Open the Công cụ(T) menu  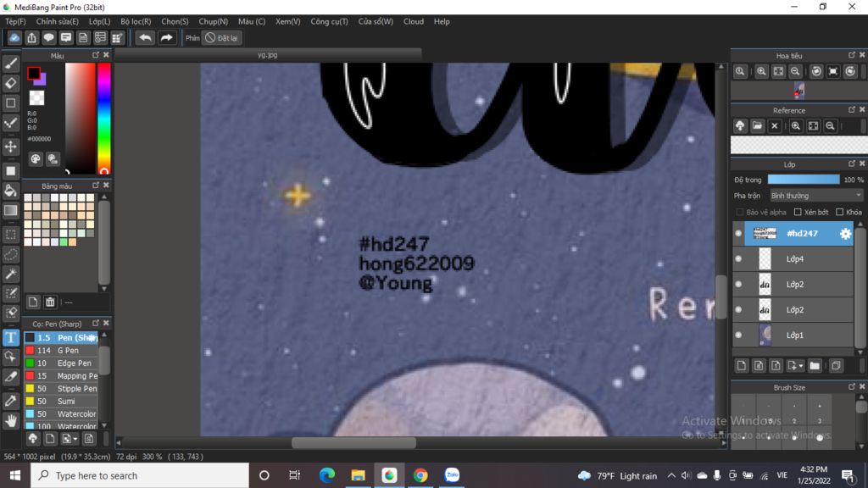click(x=330, y=21)
